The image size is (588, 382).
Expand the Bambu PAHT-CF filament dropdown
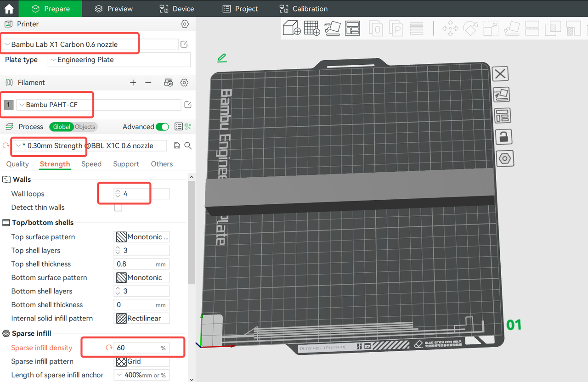99,105
